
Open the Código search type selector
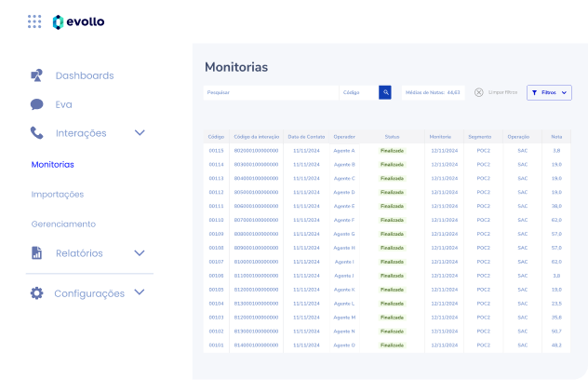[x=357, y=92]
